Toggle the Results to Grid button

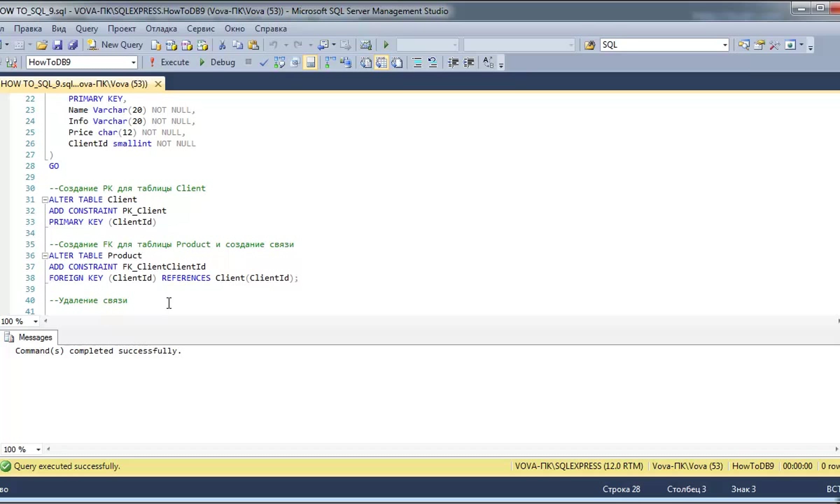[x=381, y=63]
